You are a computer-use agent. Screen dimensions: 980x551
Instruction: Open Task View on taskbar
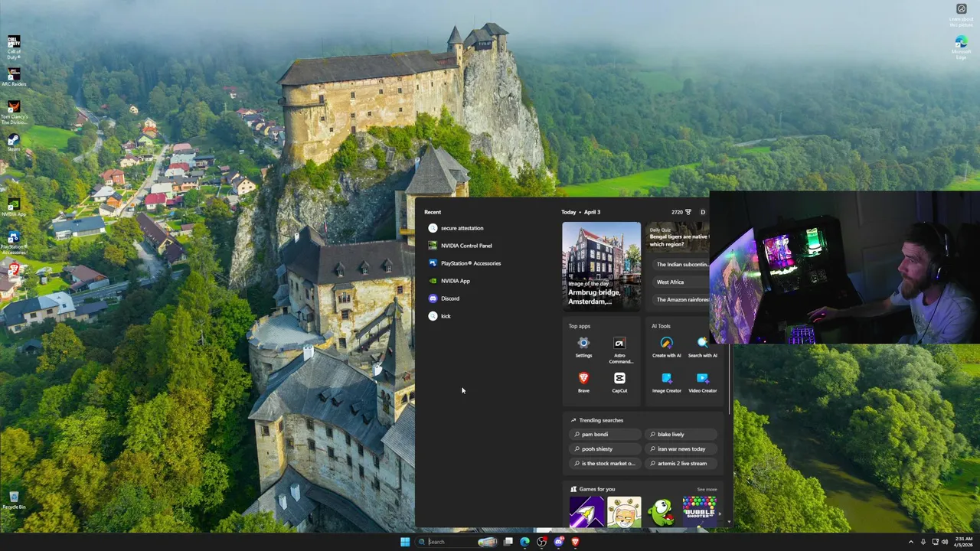pyautogui.click(x=508, y=542)
